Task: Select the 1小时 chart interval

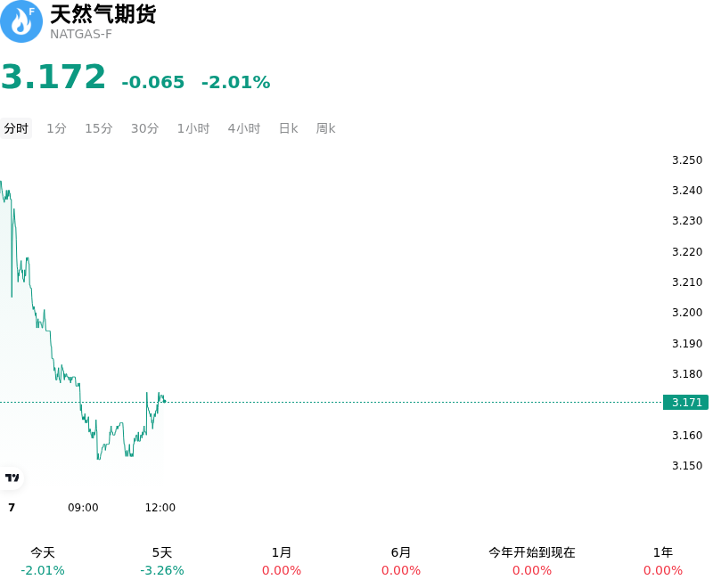Action: pos(193,128)
